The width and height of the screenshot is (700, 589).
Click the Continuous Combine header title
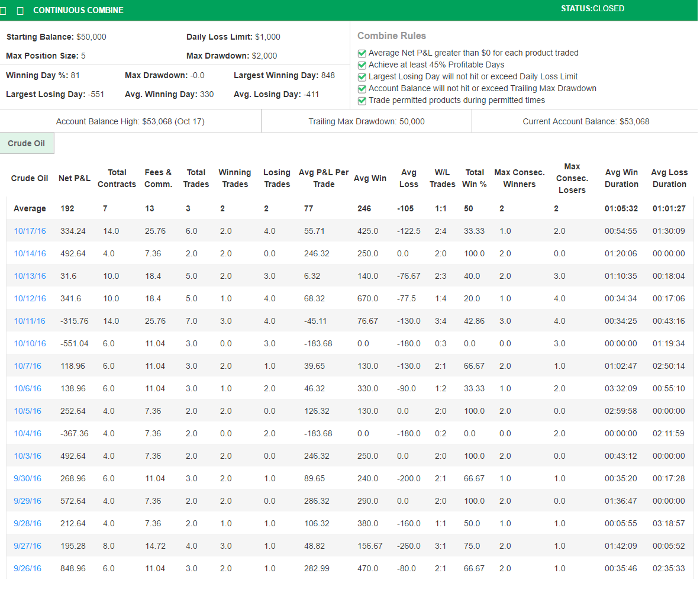tap(78, 11)
